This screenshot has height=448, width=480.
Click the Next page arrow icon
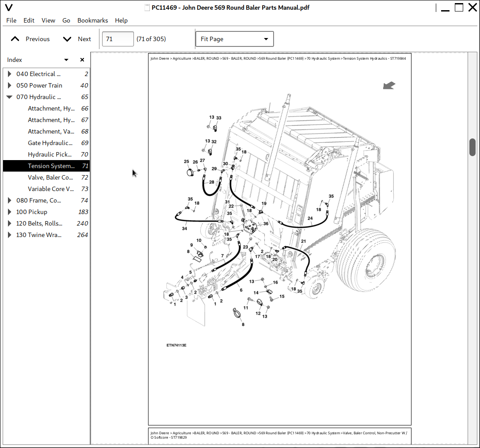[x=66, y=39]
